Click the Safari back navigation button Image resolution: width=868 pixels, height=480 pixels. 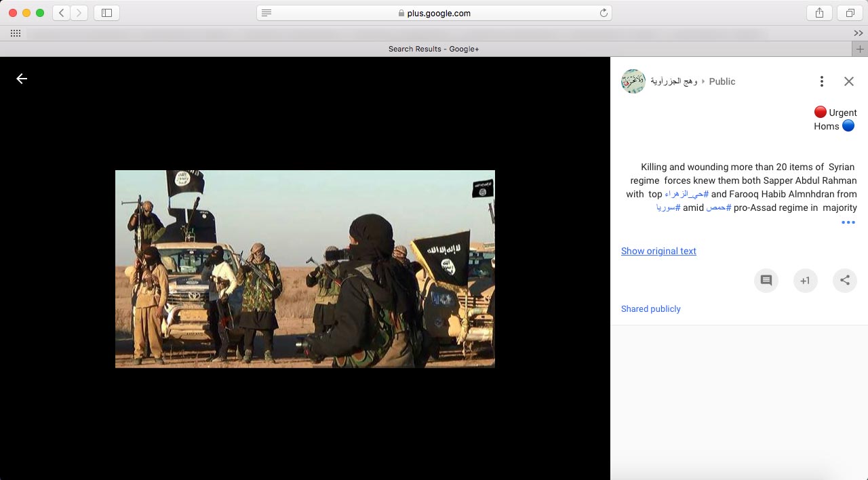62,13
